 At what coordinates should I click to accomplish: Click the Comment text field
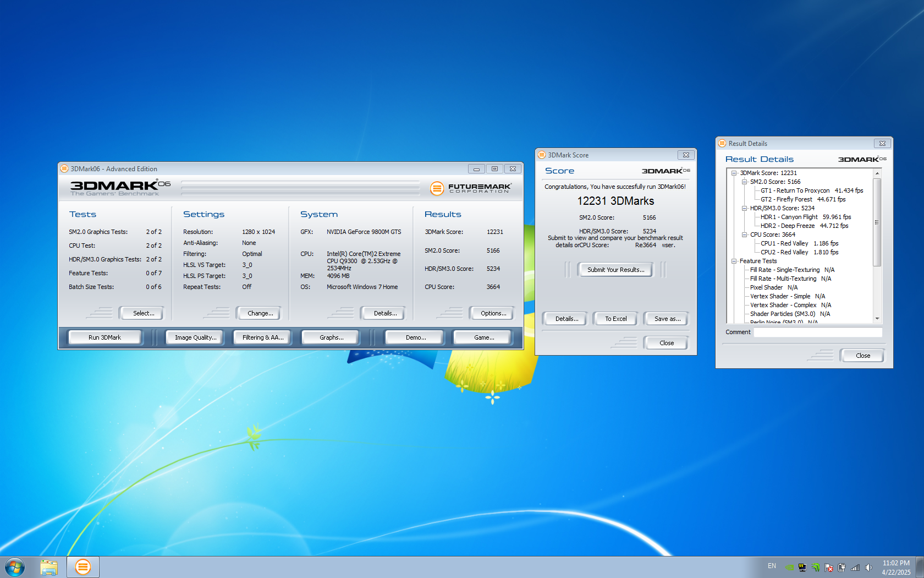(x=817, y=332)
